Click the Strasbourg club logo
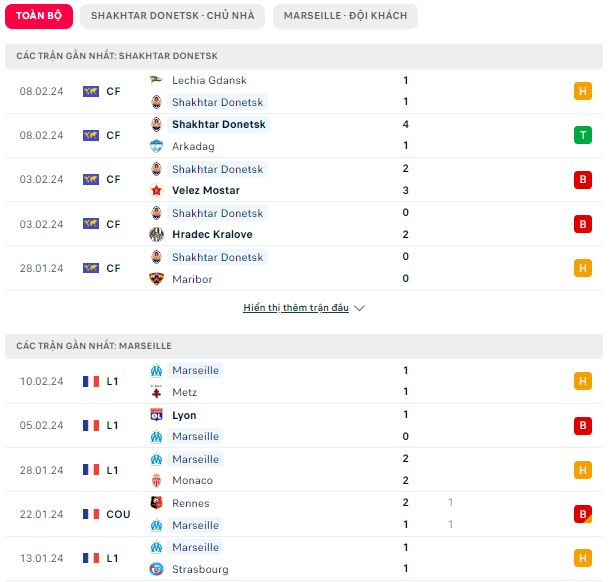610x582 pixels. click(x=156, y=569)
